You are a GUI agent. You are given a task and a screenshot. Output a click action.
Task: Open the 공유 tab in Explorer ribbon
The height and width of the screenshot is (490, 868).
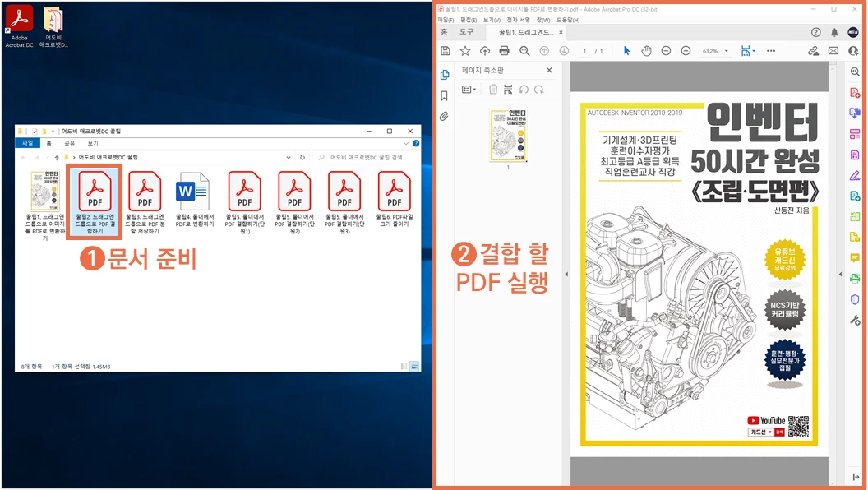click(69, 143)
